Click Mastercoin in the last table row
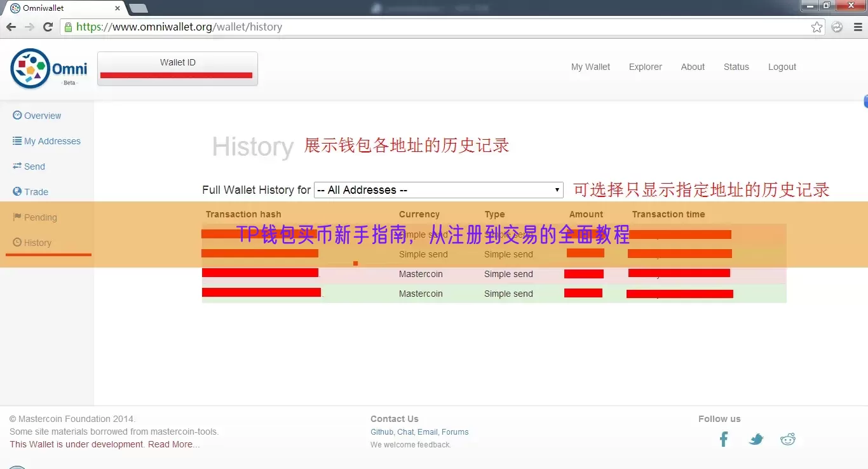Image resolution: width=868 pixels, height=469 pixels. [x=421, y=294]
